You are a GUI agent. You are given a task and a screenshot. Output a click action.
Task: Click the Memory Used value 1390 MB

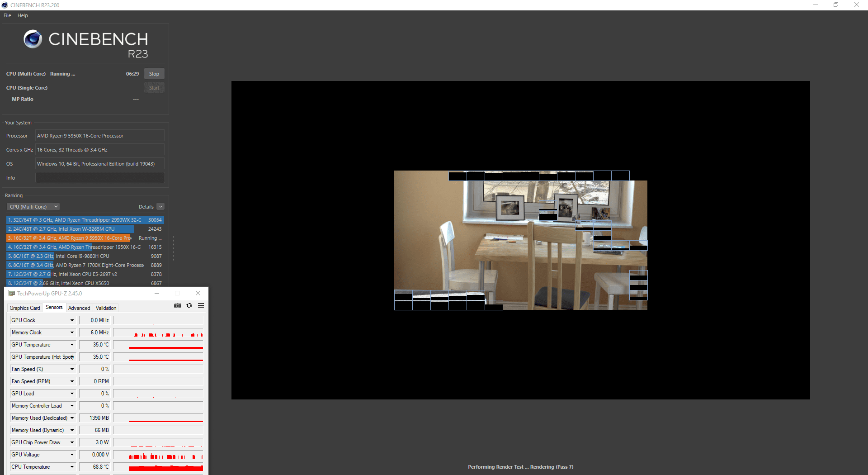(x=95, y=418)
